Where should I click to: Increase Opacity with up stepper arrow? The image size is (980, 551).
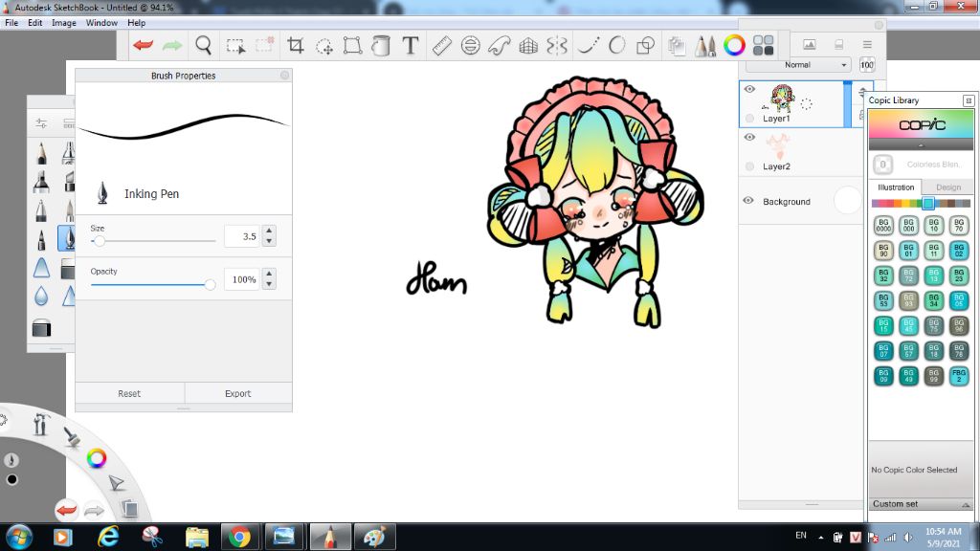(x=269, y=274)
